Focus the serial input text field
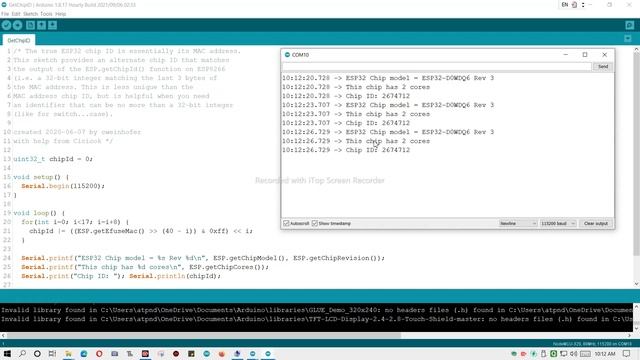Image resolution: width=640 pixels, height=360 pixels. pos(437,67)
